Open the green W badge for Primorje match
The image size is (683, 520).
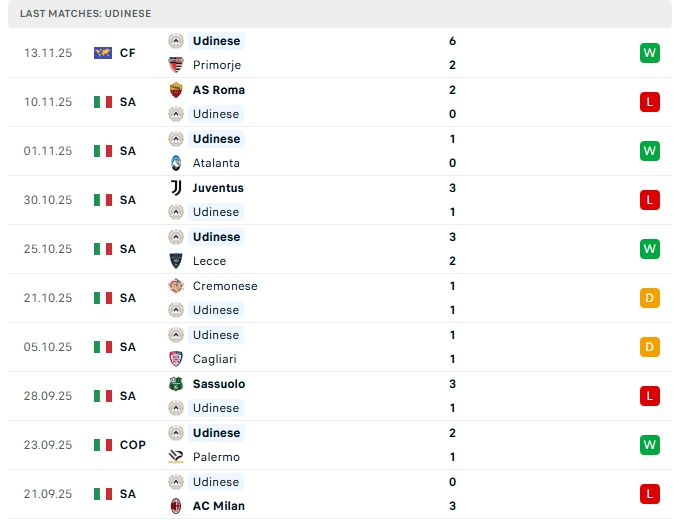pyautogui.click(x=650, y=53)
